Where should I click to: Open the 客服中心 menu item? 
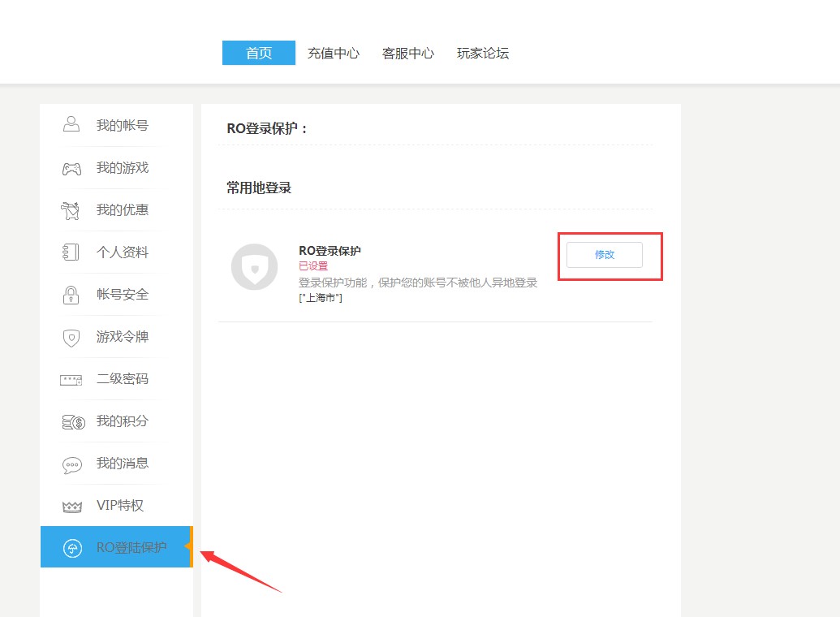[408, 53]
